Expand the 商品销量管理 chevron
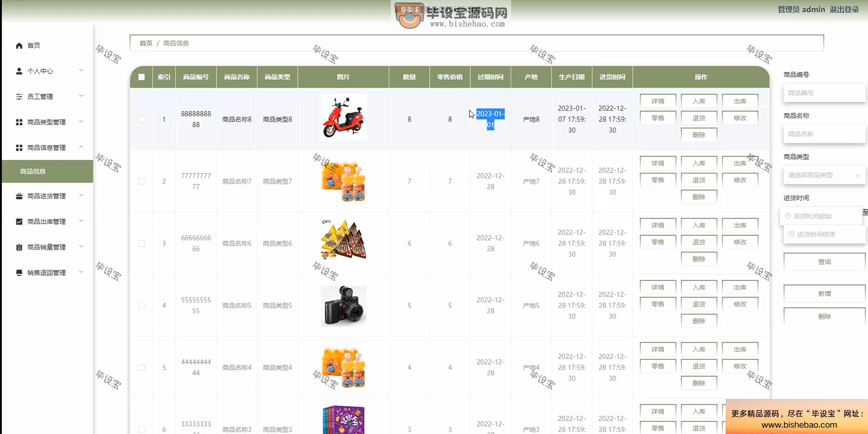The height and width of the screenshot is (434, 868). (x=81, y=246)
